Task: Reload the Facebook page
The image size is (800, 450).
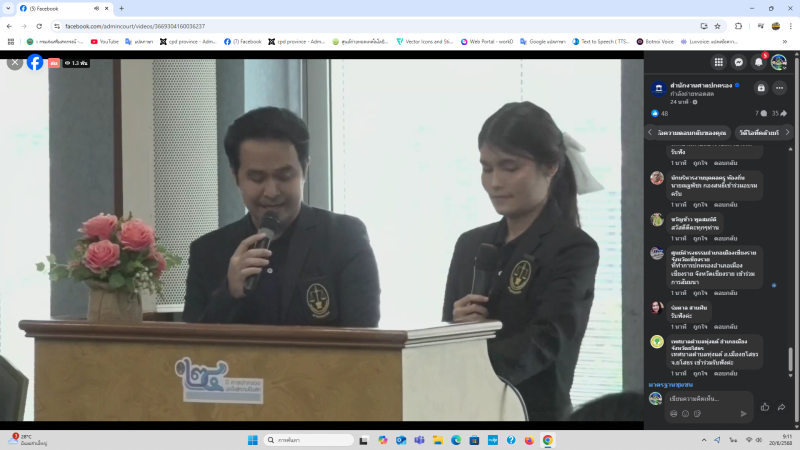Action: point(39,26)
